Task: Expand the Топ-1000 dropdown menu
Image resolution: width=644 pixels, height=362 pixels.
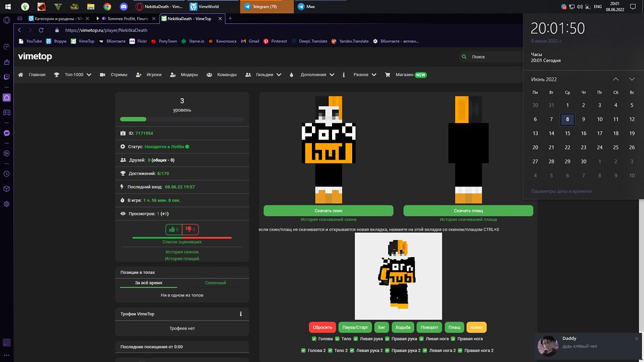Action: (73, 75)
